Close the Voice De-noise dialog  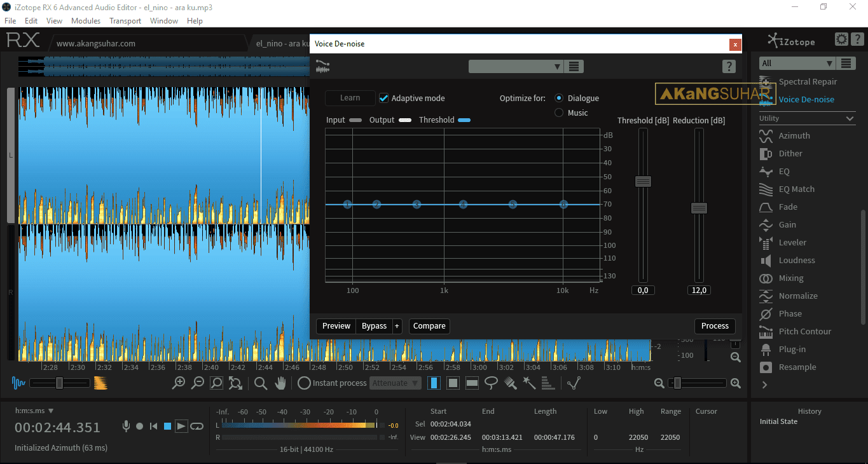[x=735, y=44]
